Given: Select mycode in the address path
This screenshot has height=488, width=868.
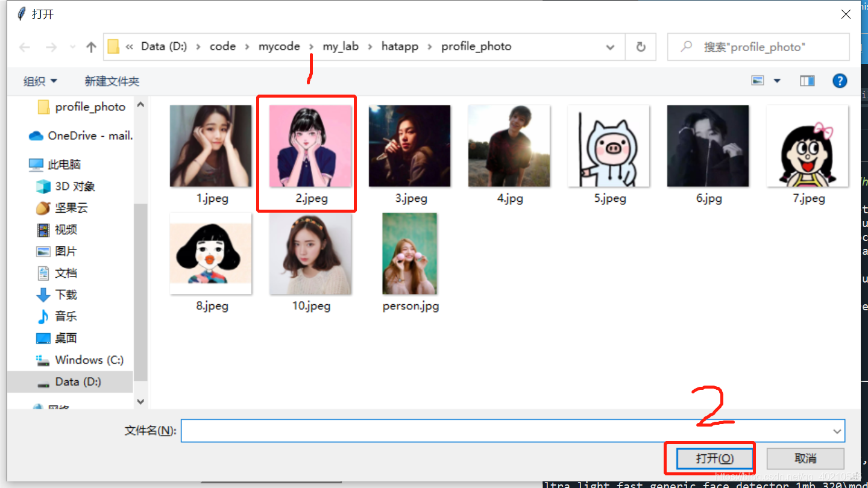Looking at the screenshot, I should [x=279, y=46].
